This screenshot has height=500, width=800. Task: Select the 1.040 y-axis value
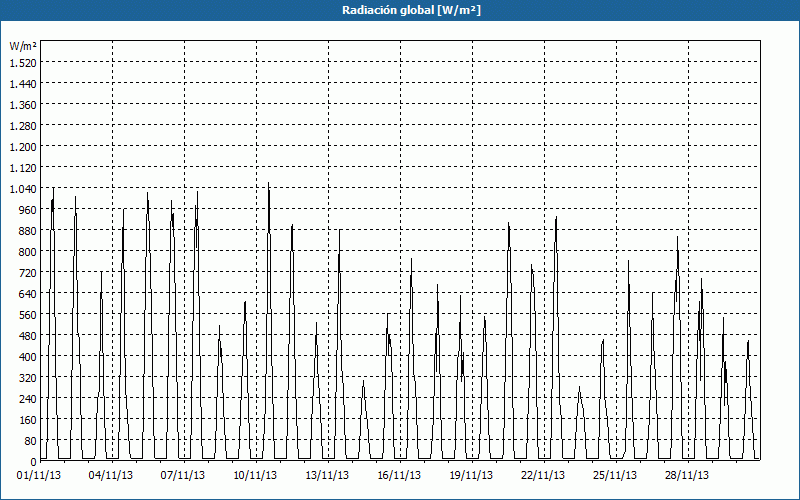(x=23, y=189)
